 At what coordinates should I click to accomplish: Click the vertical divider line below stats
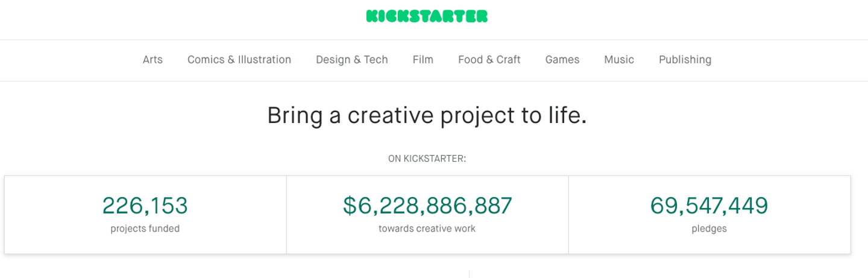[469, 274]
